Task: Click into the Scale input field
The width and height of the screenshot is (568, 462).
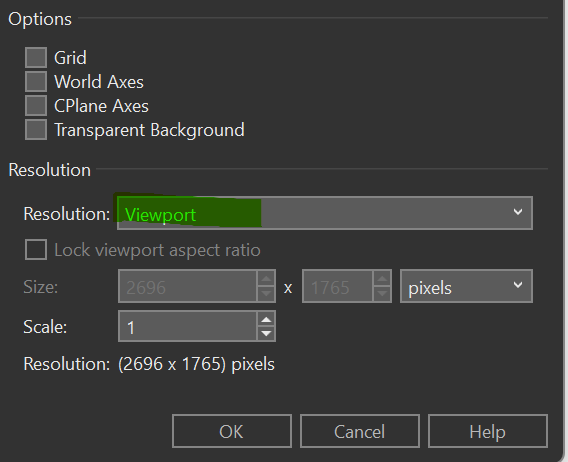Action: click(x=188, y=326)
